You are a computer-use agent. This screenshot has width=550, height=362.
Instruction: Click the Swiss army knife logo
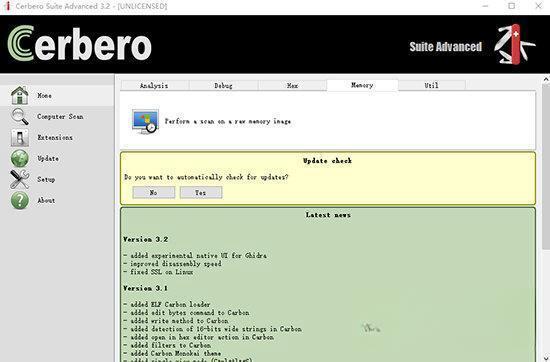pos(515,45)
